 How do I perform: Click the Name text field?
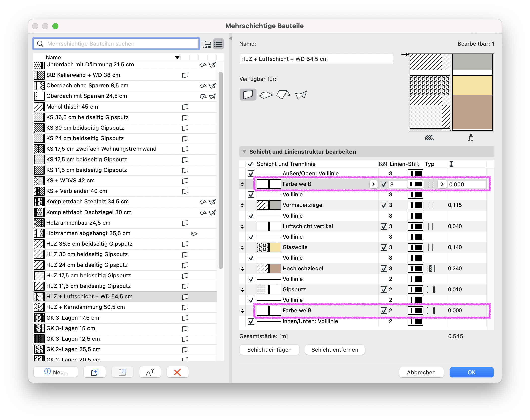316,59
